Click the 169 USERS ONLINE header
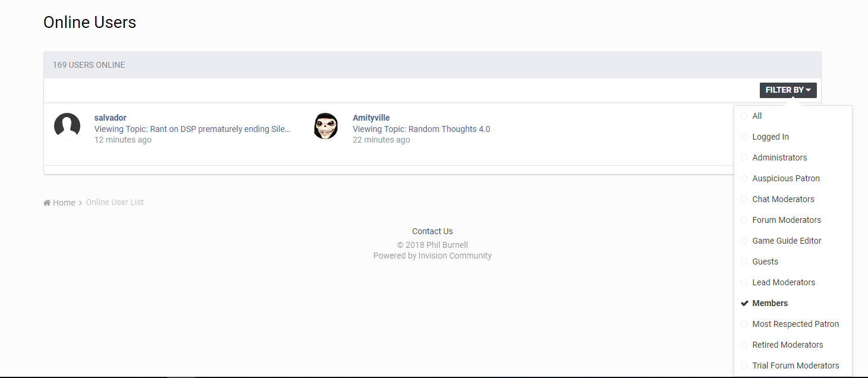 [x=89, y=65]
